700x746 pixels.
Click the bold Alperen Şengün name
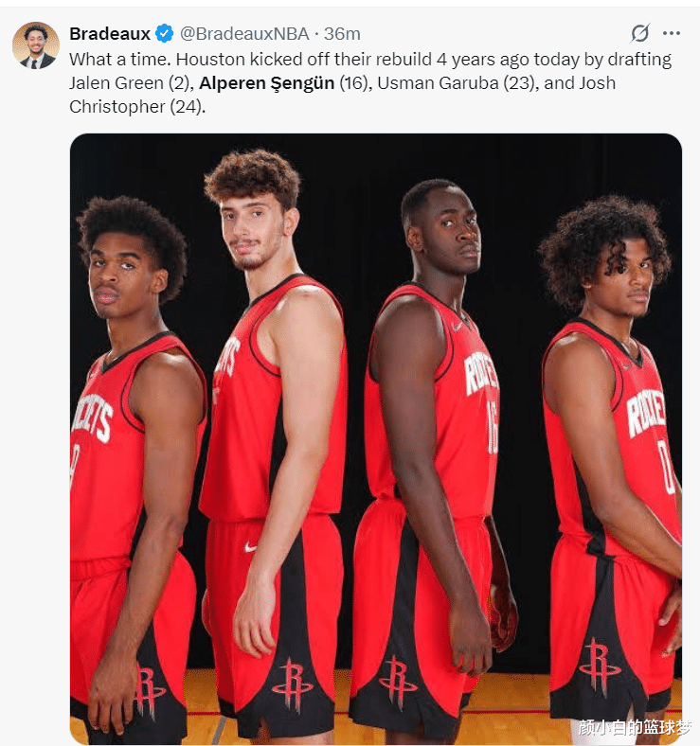coord(267,83)
